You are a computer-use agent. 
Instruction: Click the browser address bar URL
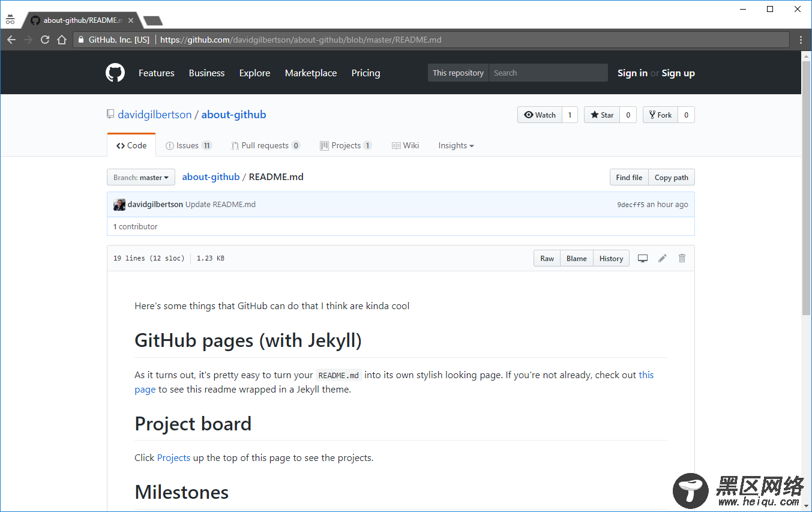(x=301, y=40)
